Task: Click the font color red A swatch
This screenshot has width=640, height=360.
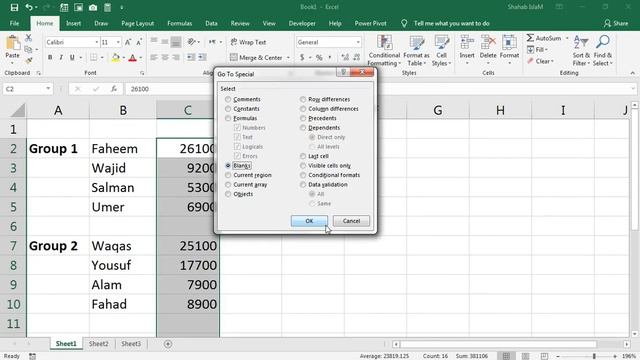Action: [132, 58]
